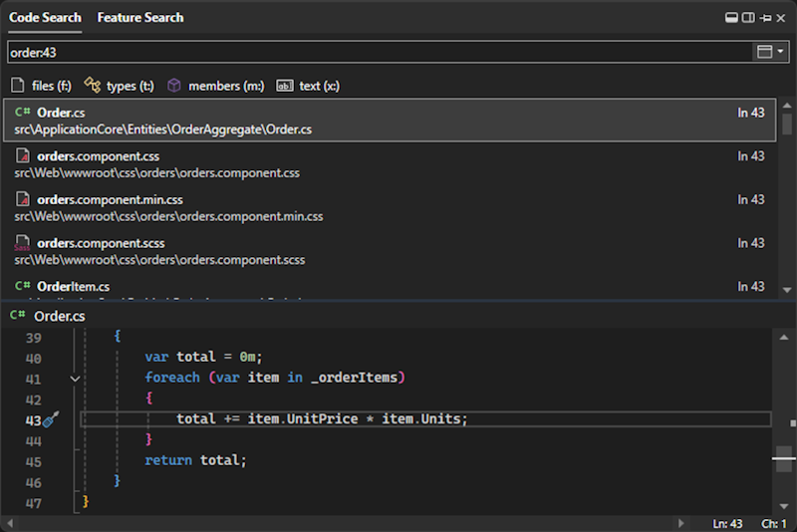This screenshot has width=797, height=532.
Task: Click the C# icon of Order.cs result
Action: pyautogui.click(x=23, y=113)
